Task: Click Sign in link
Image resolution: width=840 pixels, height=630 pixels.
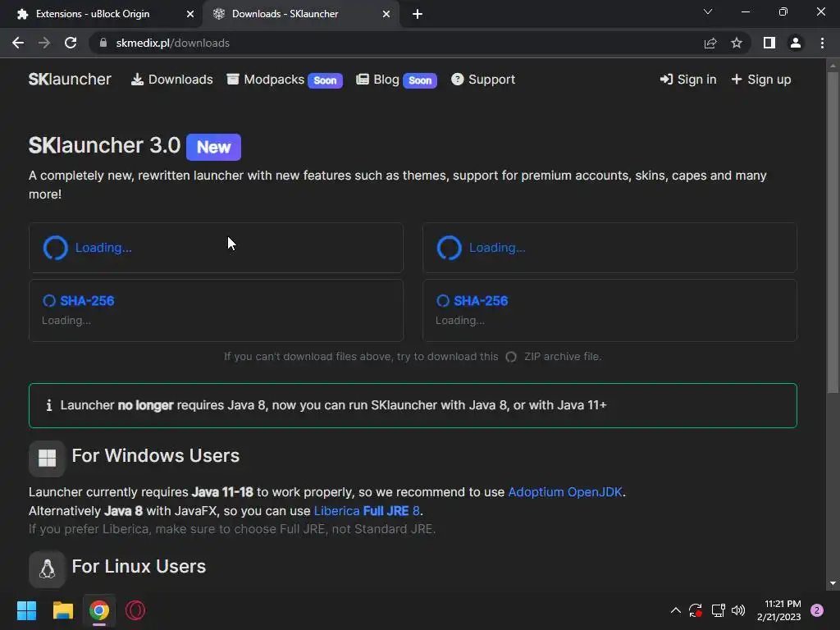Action: [688, 80]
